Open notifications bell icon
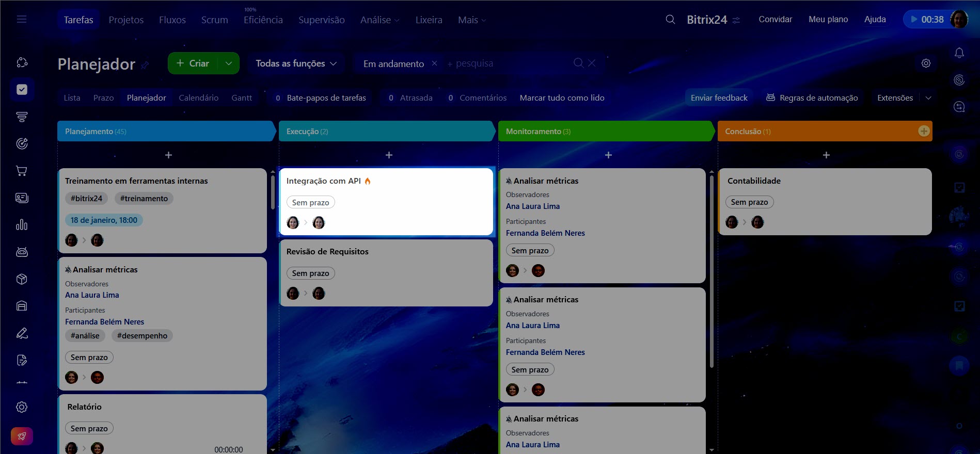The height and width of the screenshot is (454, 980). tap(959, 53)
